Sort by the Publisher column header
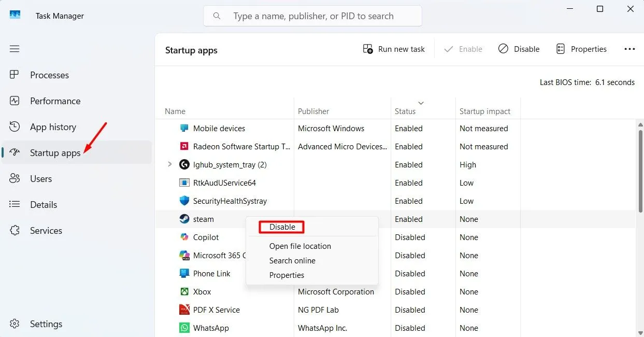The height and width of the screenshot is (337, 644). tap(313, 111)
